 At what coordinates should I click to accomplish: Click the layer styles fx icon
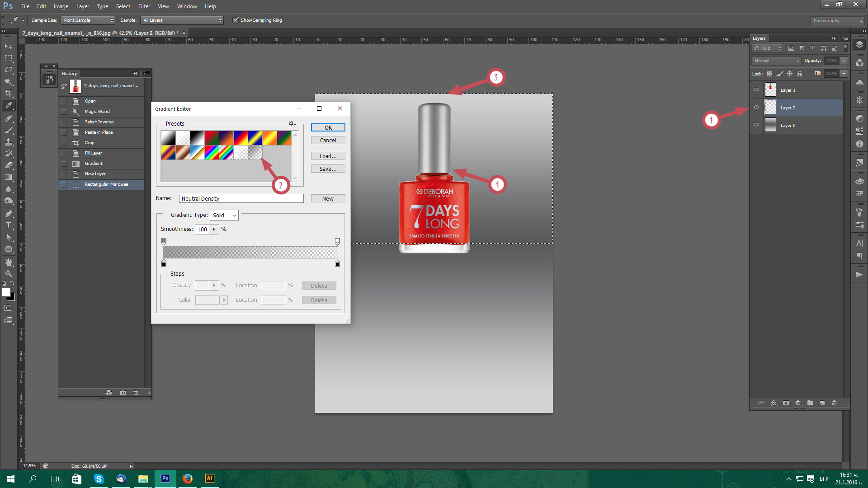point(774,403)
